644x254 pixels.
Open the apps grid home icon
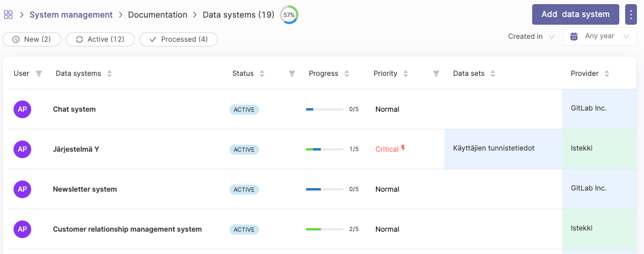[x=8, y=15]
